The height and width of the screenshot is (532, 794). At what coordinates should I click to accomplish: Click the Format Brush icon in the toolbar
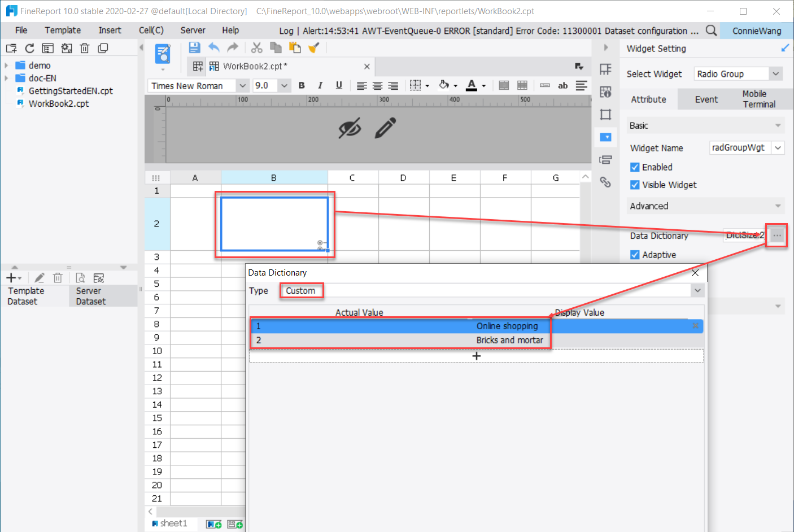pos(315,47)
